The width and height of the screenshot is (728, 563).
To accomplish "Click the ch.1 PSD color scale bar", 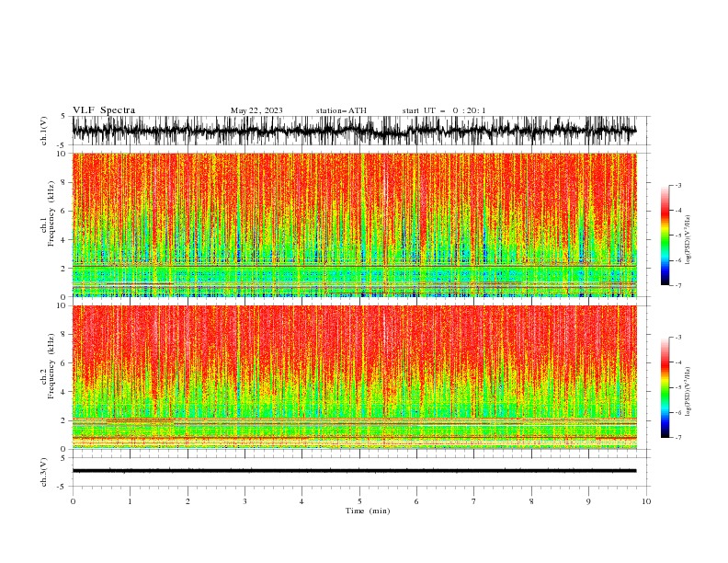I will [x=665, y=236].
